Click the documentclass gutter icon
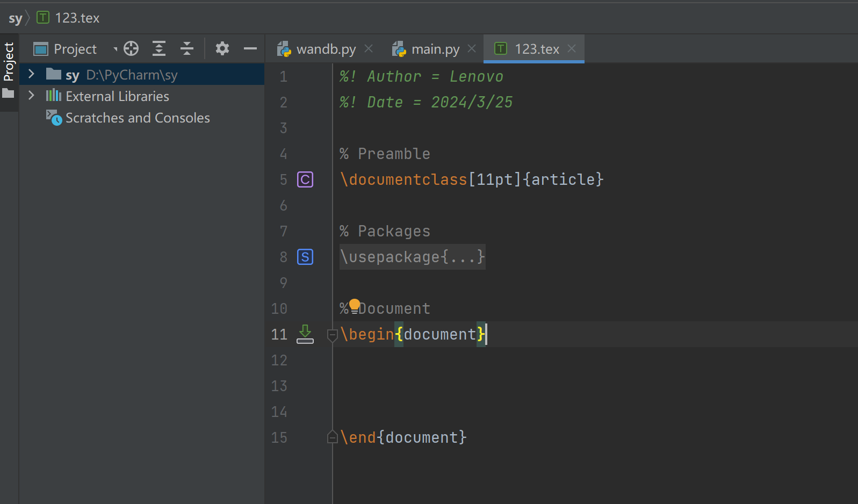This screenshot has height=504, width=858. 305,179
